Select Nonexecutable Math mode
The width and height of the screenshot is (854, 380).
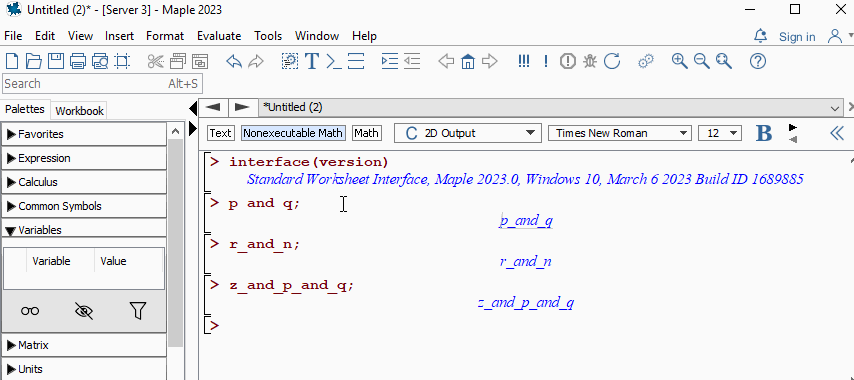pos(293,133)
